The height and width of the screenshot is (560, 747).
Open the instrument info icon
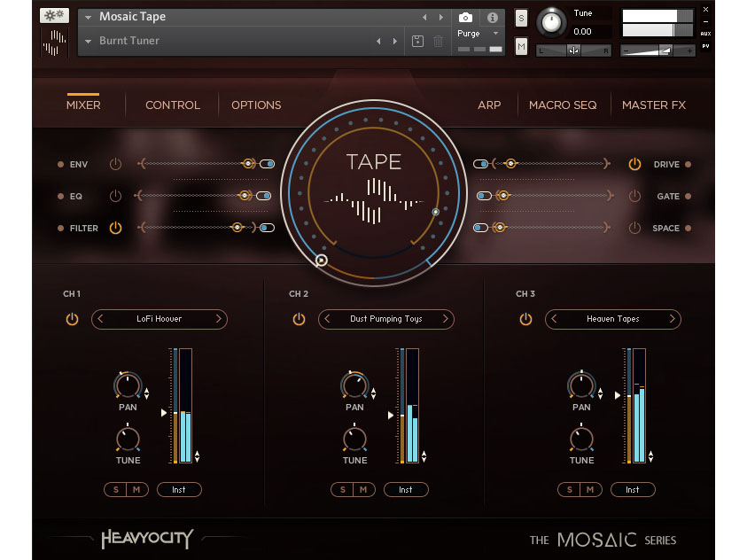coord(492,18)
